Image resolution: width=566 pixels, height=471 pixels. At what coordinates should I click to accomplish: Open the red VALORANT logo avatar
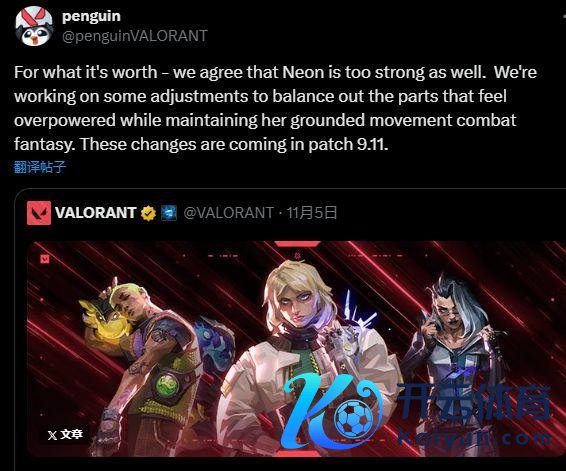[39, 213]
